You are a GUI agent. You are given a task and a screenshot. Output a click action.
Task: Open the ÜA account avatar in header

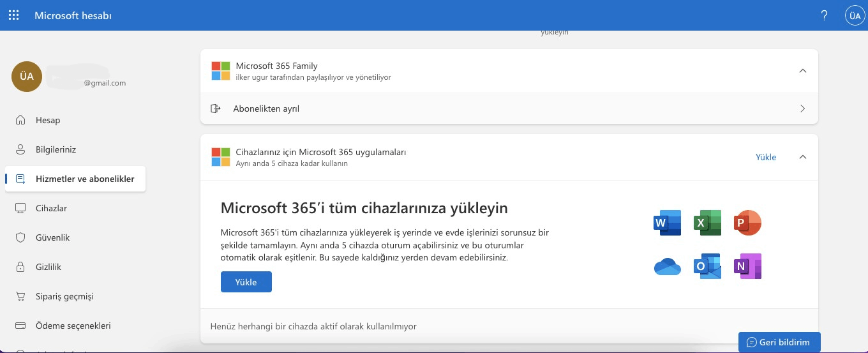tap(855, 16)
